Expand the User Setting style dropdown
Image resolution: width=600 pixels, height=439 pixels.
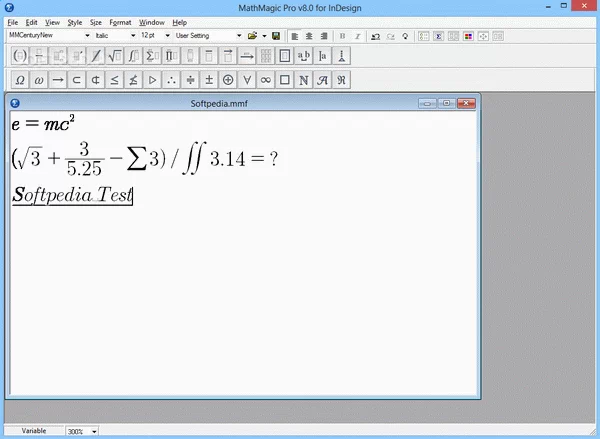pos(239,36)
